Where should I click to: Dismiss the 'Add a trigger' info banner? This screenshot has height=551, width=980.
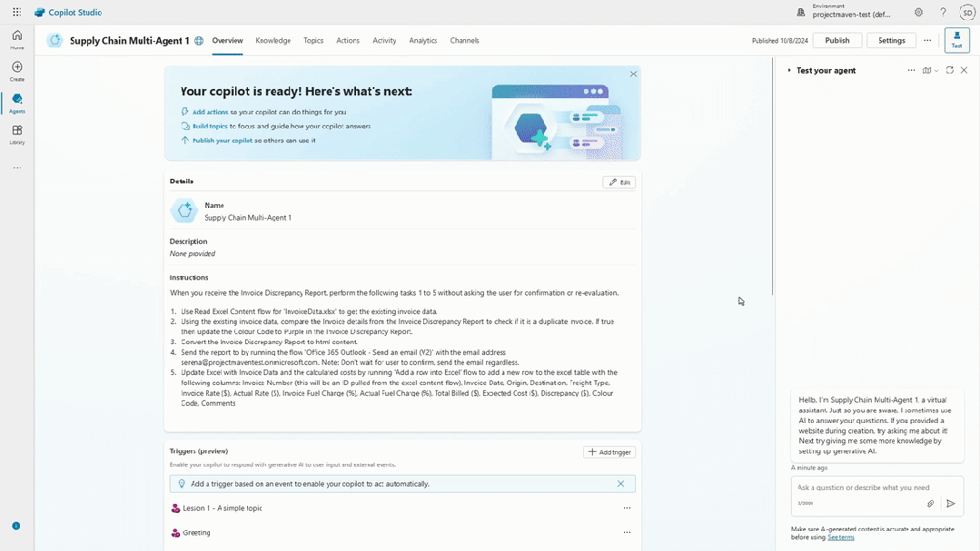(x=621, y=484)
